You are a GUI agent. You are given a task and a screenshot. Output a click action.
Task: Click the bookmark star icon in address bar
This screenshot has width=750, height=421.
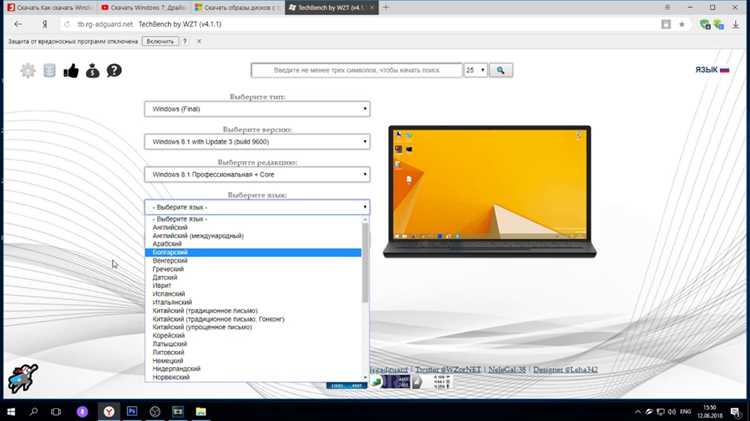(682, 24)
